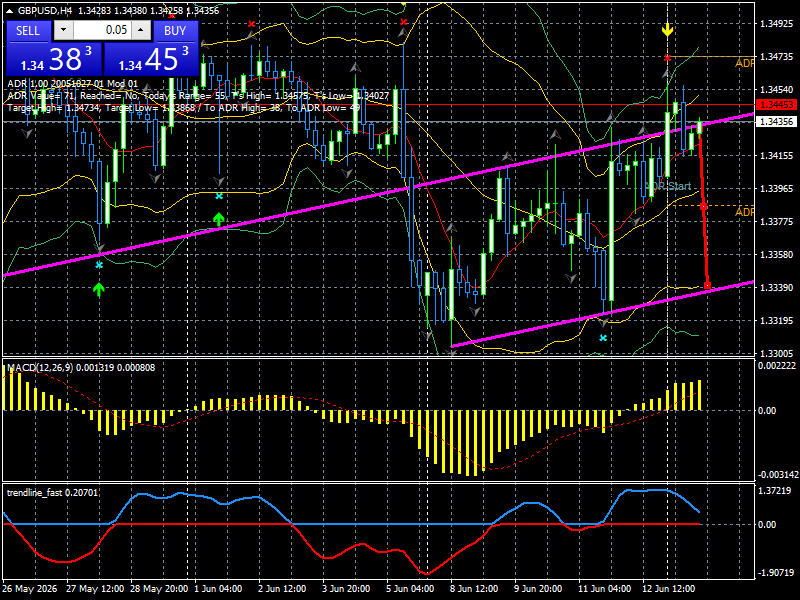This screenshot has width=800, height=600.
Task: Click the 1.33005 price scale label
Action: [777, 353]
